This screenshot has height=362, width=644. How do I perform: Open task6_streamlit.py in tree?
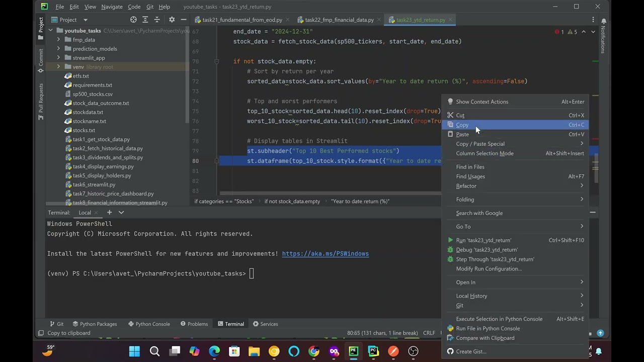[94, 185]
